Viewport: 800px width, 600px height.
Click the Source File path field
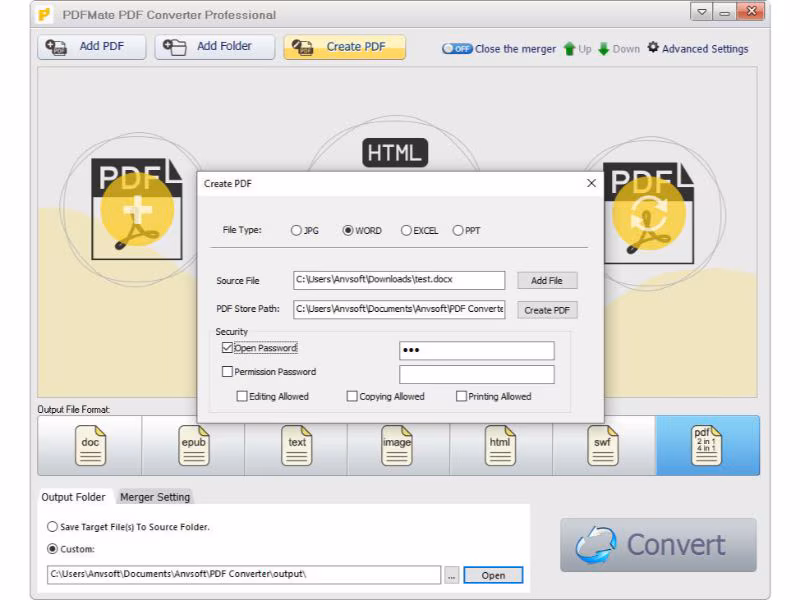click(x=399, y=280)
